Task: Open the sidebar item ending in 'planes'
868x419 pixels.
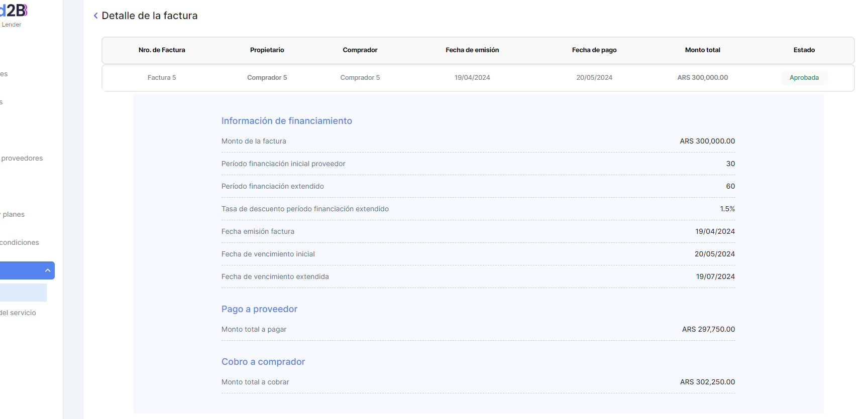Action: pyautogui.click(x=14, y=214)
